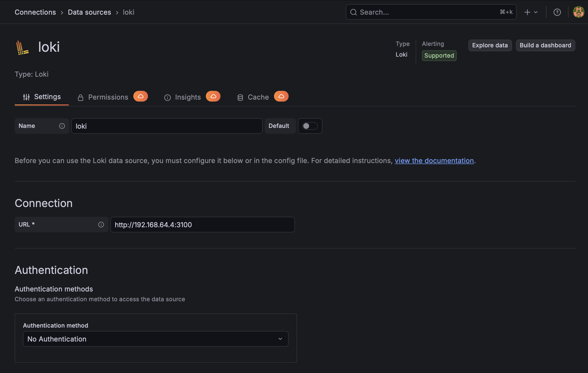Viewport: 588px width, 373px height.
Task: Click the info icon beside URL label
Action: point(101,225)
